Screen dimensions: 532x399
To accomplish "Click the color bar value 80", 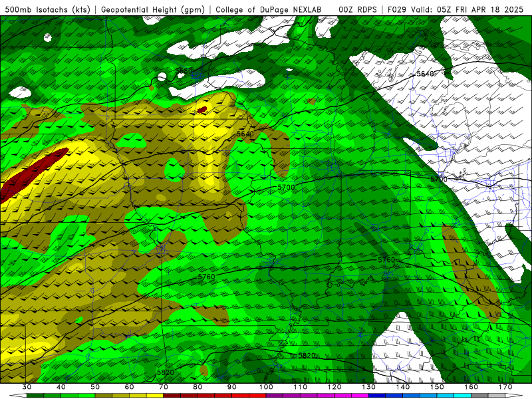I will (198, 387).
